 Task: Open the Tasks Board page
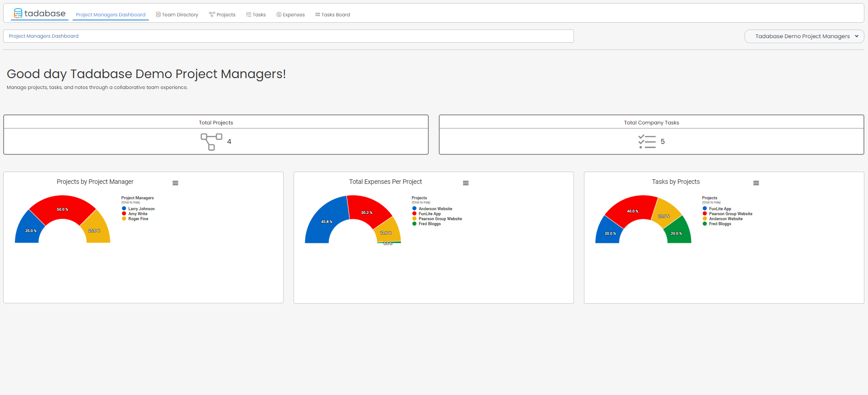pyautogui.click(x=333, y=15)
